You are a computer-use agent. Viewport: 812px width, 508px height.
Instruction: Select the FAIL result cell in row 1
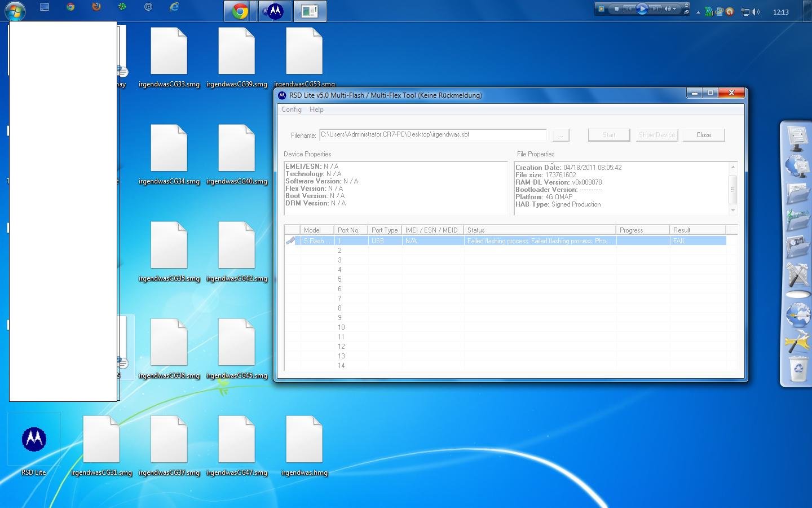[698, 241]
